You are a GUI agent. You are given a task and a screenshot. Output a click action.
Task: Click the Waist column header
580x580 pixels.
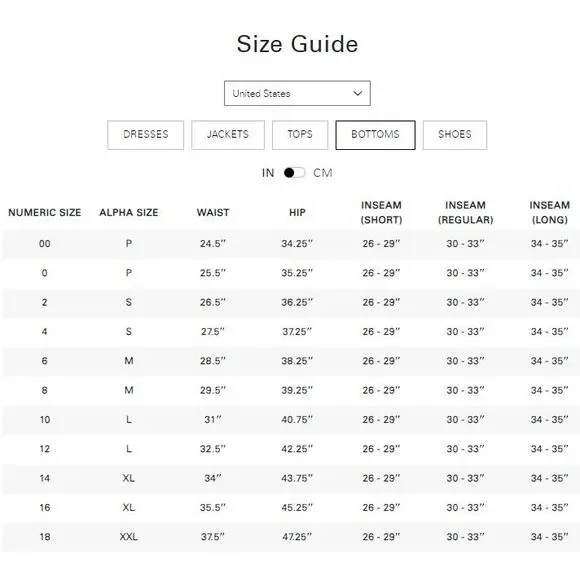click(213, 212)
